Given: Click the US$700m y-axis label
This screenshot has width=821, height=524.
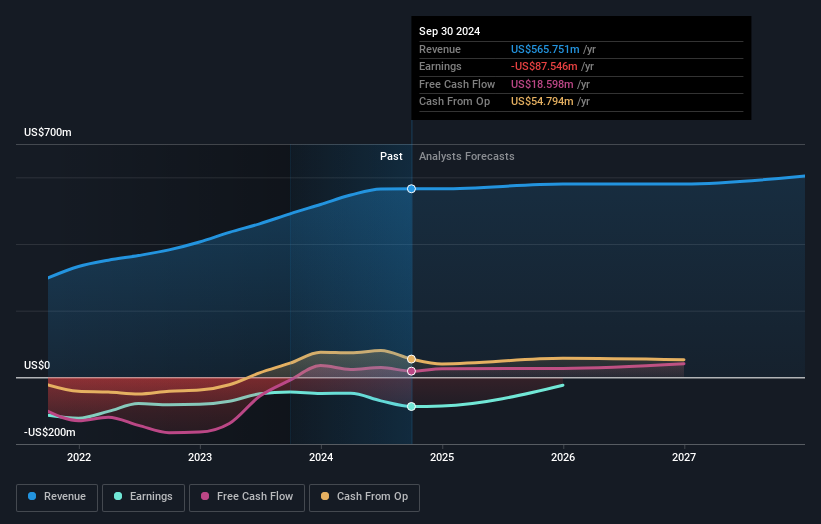Looking at the screenshot, I should [48, 132].
